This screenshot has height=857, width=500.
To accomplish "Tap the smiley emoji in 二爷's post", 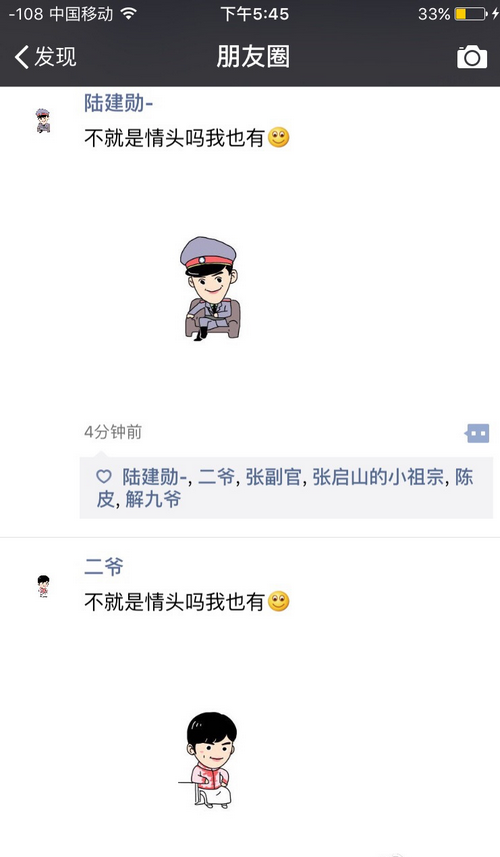I will click(279, 602).
